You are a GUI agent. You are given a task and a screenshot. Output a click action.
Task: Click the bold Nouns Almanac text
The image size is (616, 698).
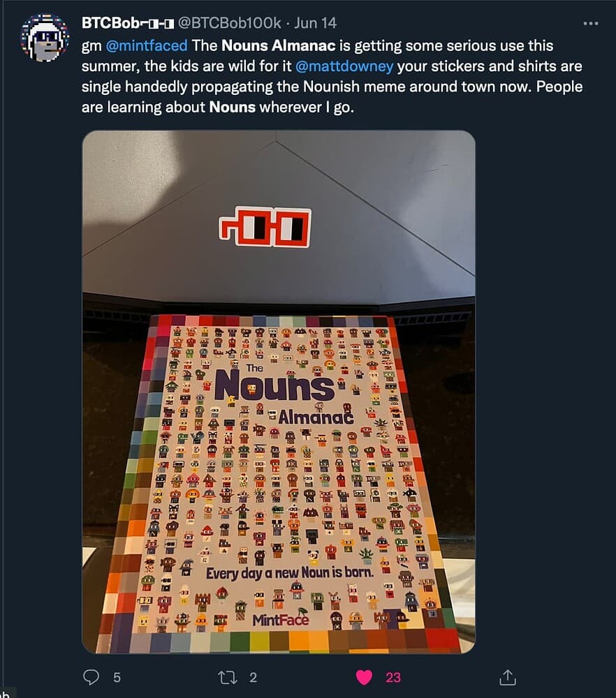278,45
